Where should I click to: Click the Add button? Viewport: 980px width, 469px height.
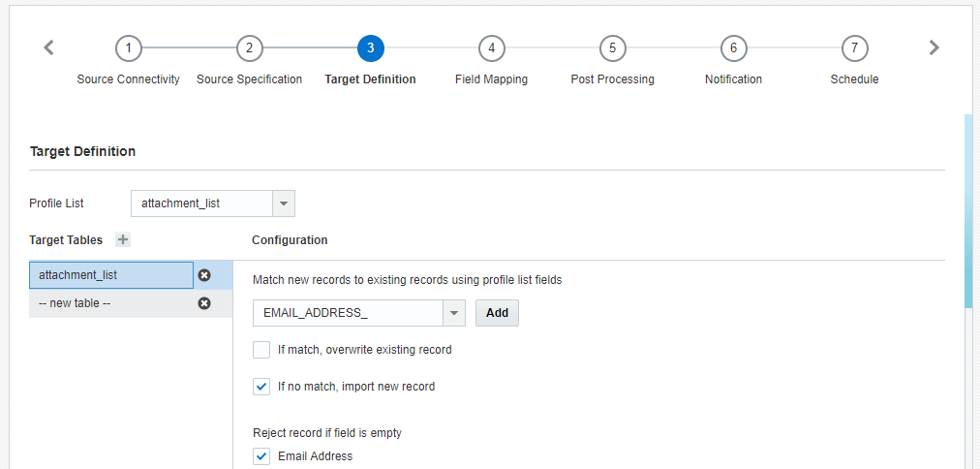click(497, 313)
